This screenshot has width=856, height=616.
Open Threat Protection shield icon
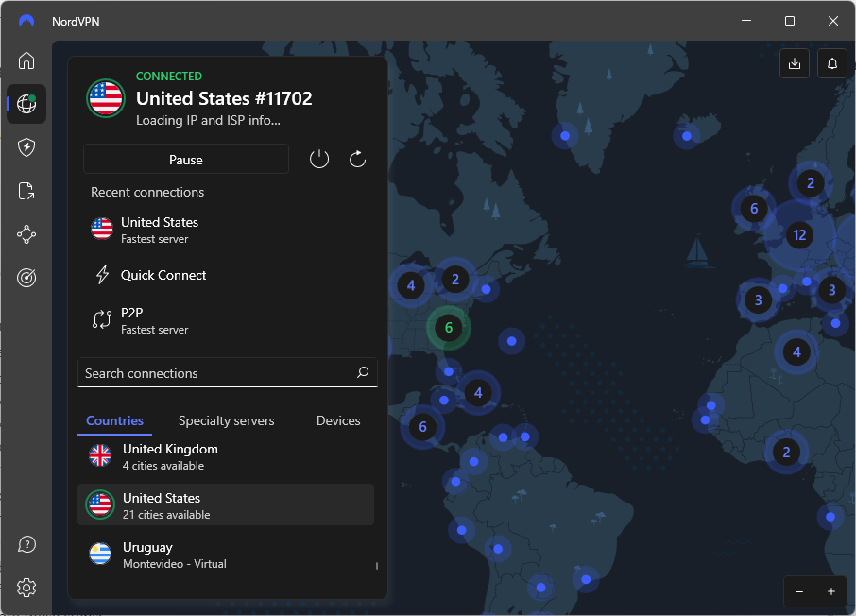(x=26, y=147)
